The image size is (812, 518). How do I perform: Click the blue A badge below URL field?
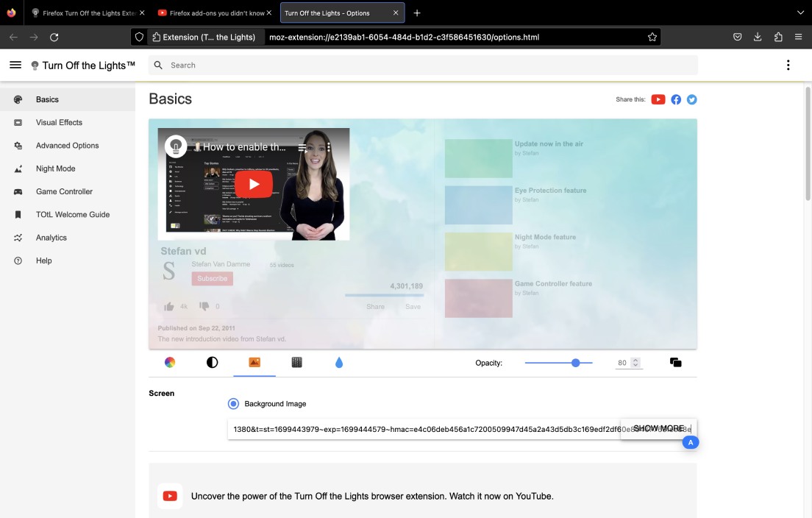coord(691,442)
